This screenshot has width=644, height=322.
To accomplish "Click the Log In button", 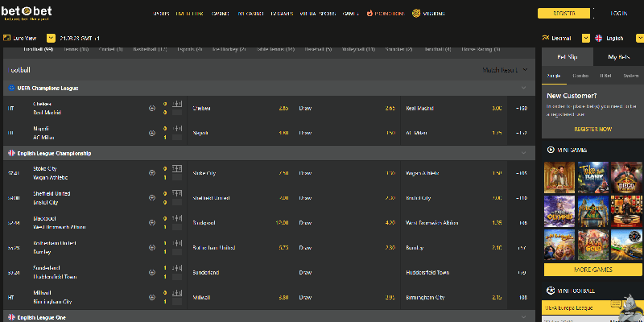I will pos(618,14).
